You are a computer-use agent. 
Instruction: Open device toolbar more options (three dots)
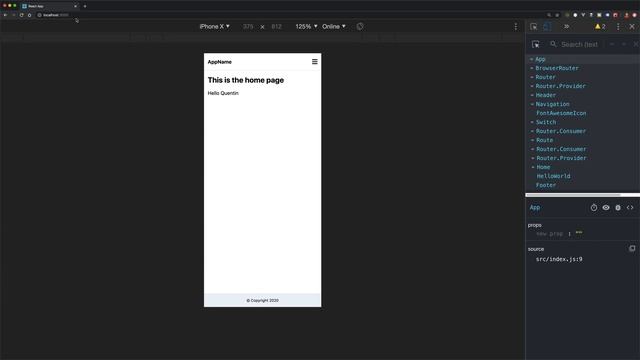pos(516,27)
